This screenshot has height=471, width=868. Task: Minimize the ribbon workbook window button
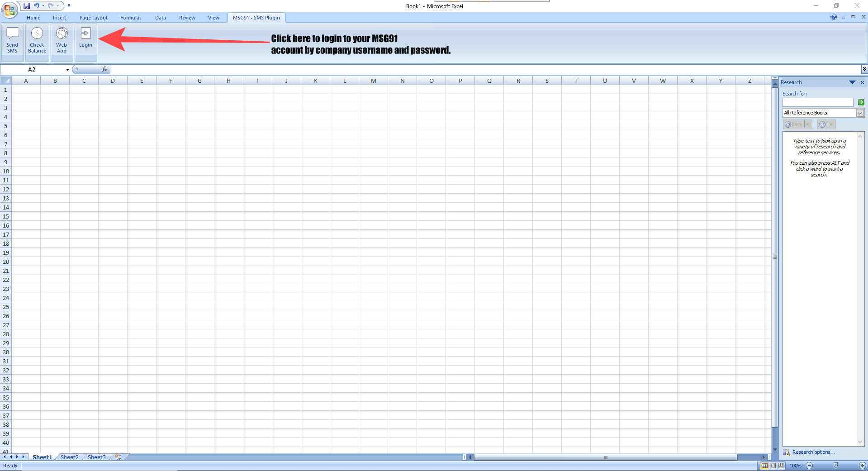(844, 17)
